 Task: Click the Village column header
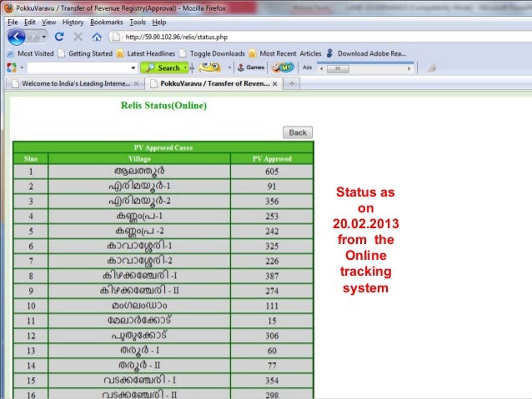click(x=139, y=158)
